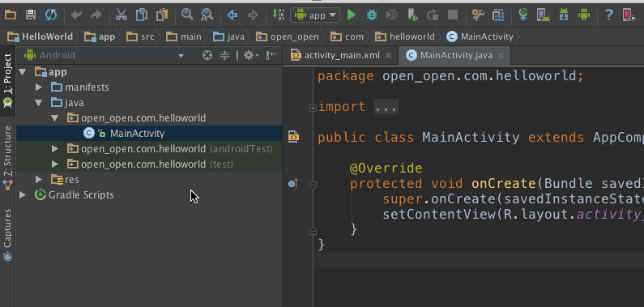Open Replace with the magnifier-A icon

pos(207,15)
